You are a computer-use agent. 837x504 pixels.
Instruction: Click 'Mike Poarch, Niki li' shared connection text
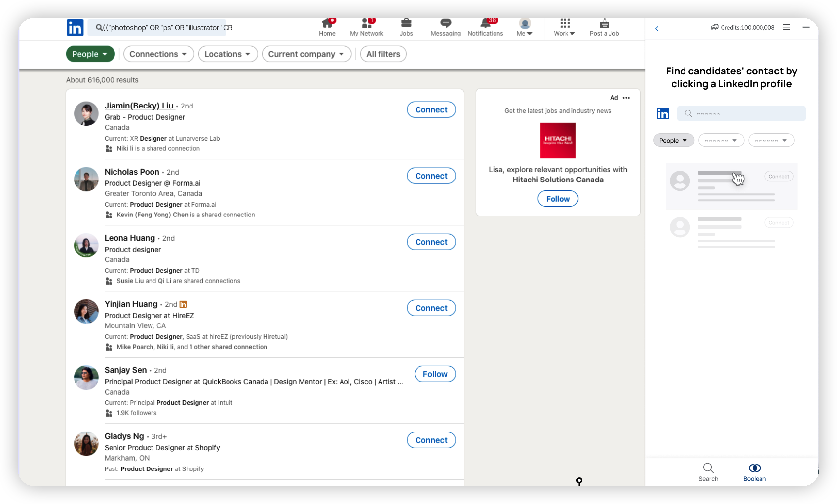tap(192, 347)
